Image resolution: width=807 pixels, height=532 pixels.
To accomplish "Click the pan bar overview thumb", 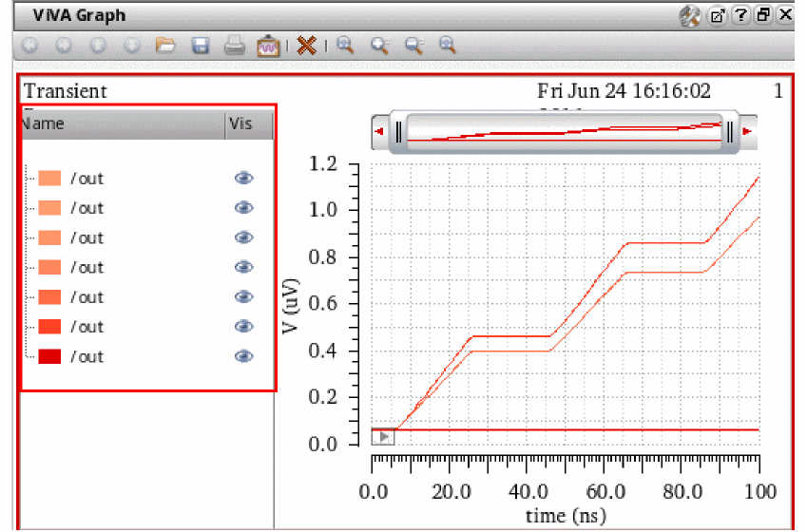I will [564, 132].
